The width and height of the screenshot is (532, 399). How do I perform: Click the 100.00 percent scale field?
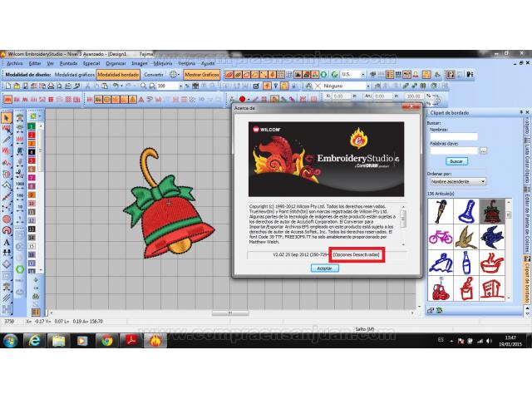click(x=414, y=96)
